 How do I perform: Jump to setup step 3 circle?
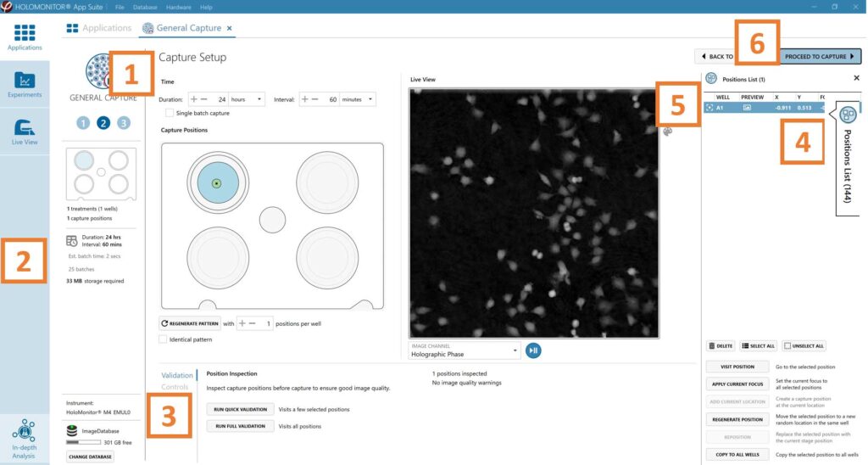click(124, 123)
